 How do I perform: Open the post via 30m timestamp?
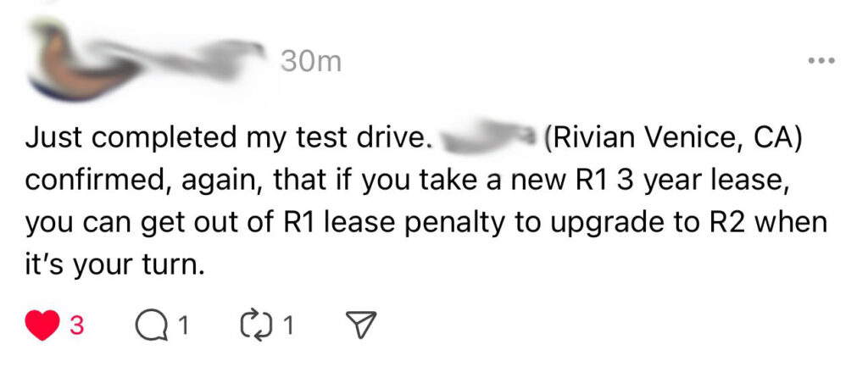pos(310,62)
